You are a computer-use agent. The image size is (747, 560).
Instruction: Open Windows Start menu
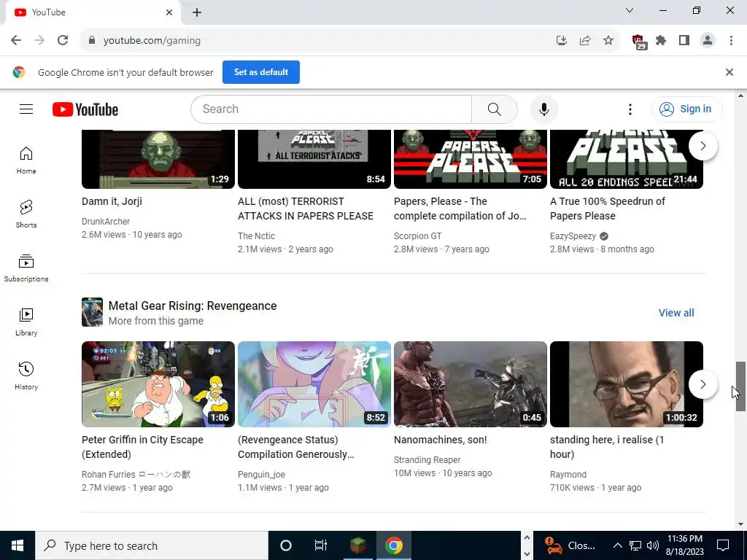pyautogui.click(x=18, y=545)
